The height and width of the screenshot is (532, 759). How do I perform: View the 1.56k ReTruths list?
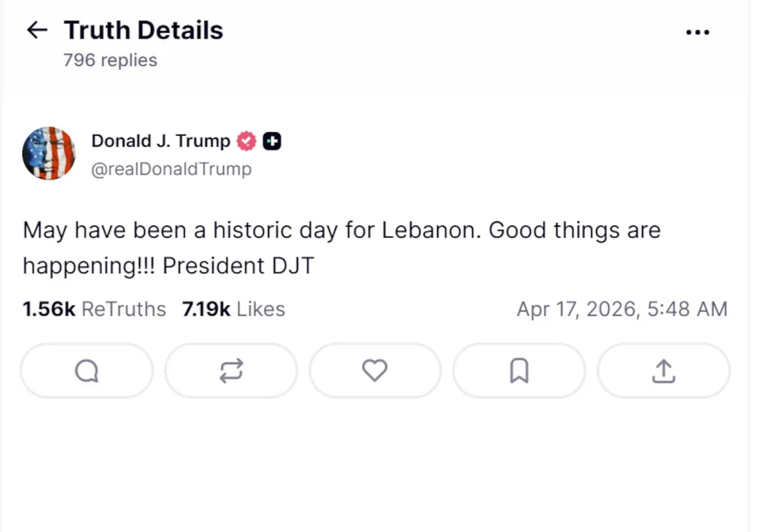(94, 309)
